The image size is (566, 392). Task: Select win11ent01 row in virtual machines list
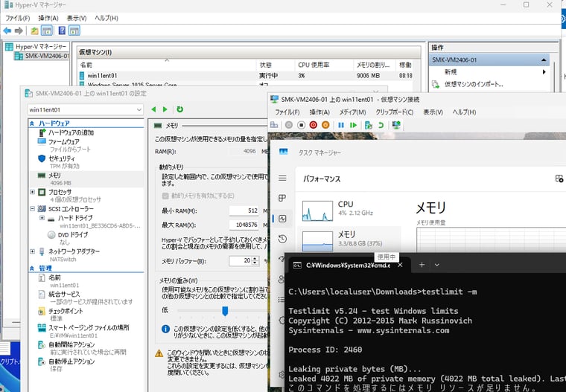click(246, 76)
